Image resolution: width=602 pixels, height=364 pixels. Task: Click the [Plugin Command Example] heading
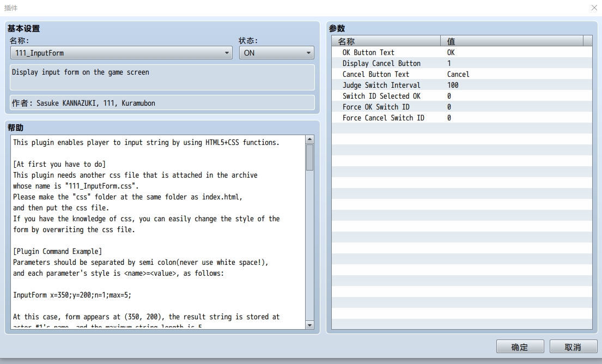(58, 252)
